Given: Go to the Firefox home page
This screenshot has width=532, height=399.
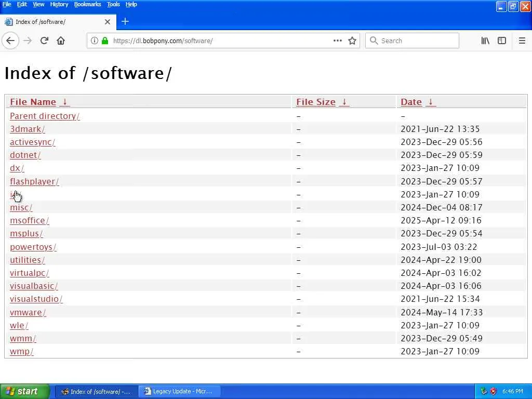Looking at the screenshot, I should (x=61, y=41).
